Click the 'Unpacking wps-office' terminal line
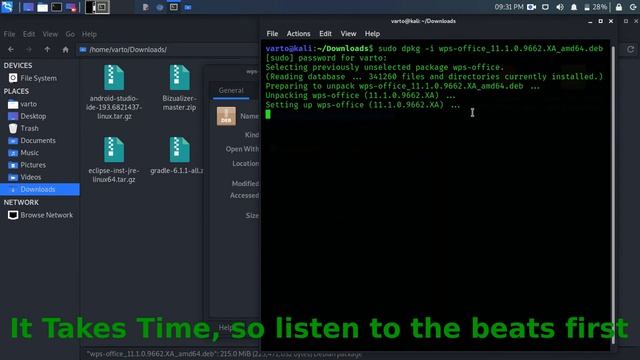 (x=360, y=96)
